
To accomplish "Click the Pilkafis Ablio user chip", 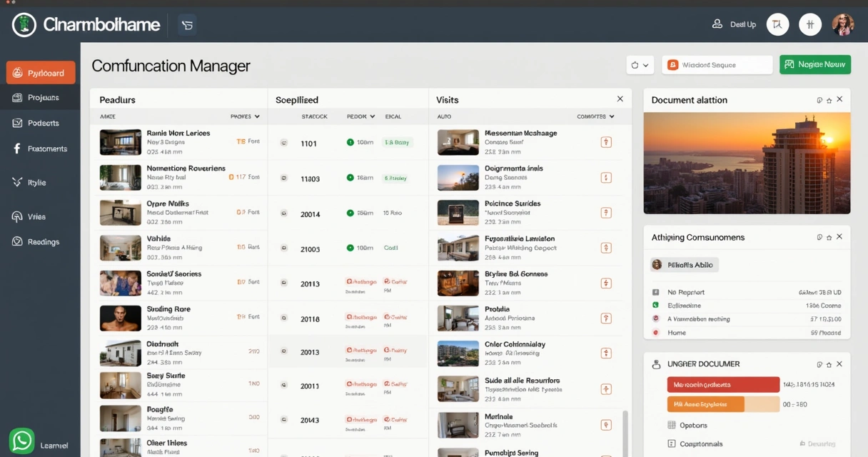I will click(684, 264).
